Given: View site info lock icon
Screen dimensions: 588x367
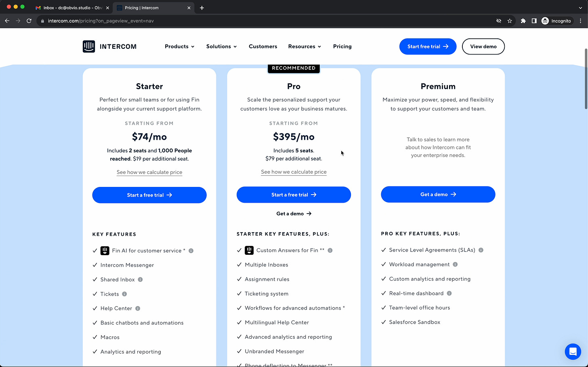Looking at the screenshot, I should pyautogui.click(x=42, y=21).
